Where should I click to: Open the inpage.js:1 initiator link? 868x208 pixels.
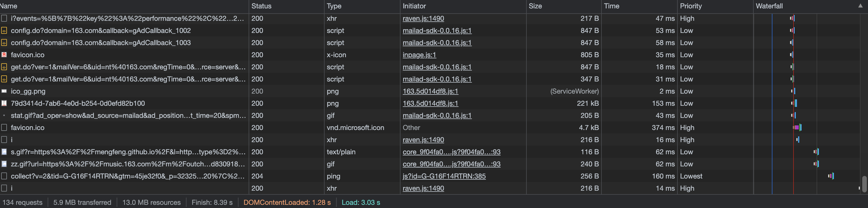coord(419,55)
